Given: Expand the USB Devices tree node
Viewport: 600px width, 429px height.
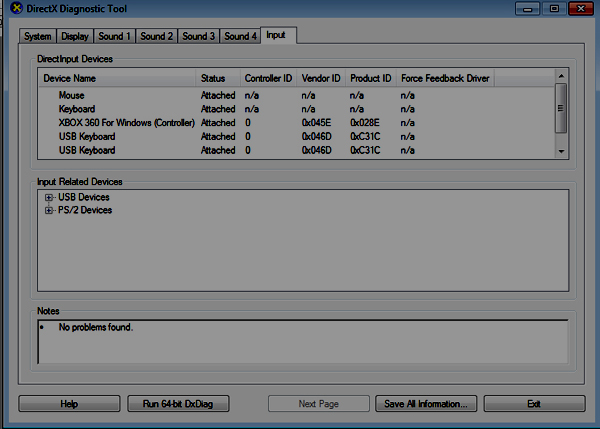Looking at the screenshot, I should (x=49, y=197).
